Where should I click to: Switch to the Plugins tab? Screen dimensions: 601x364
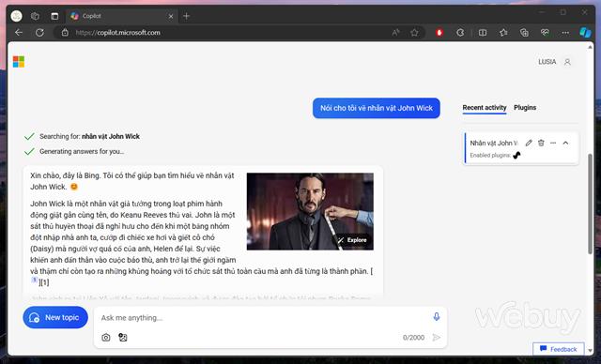525,108
